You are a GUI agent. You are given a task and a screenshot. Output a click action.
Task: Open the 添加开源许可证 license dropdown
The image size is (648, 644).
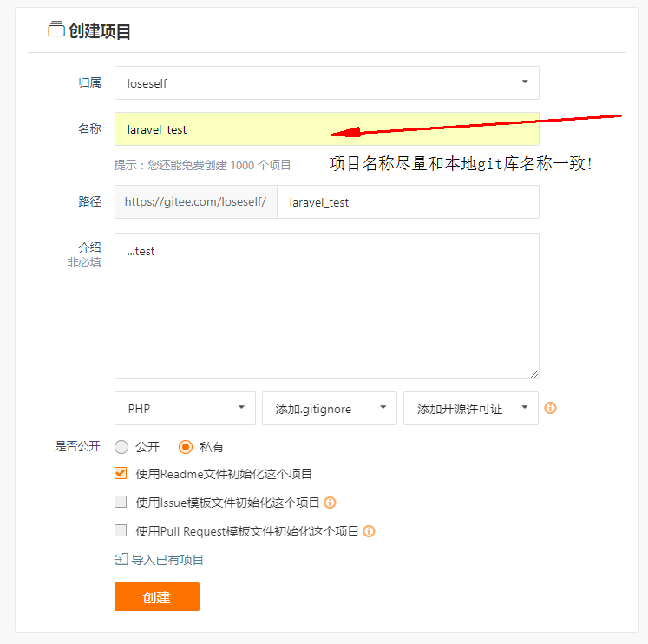(x=471, y=409)
